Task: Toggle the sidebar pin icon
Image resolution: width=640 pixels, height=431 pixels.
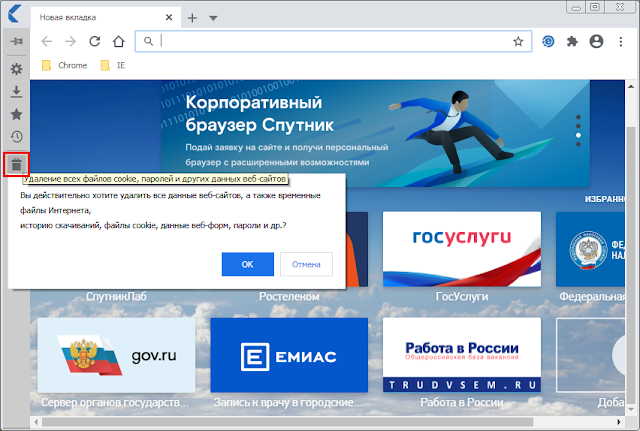Action: [x=16, y=41]
